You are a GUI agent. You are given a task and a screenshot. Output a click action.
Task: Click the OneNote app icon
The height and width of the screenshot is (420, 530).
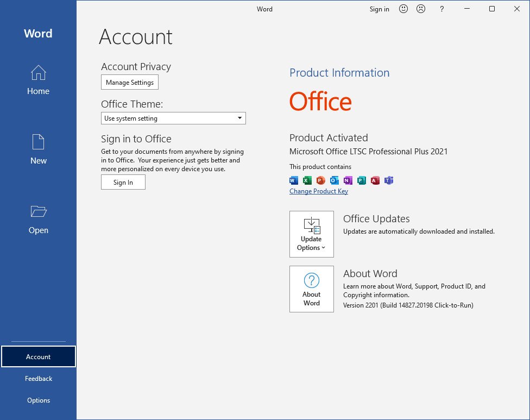coord(348,180)
